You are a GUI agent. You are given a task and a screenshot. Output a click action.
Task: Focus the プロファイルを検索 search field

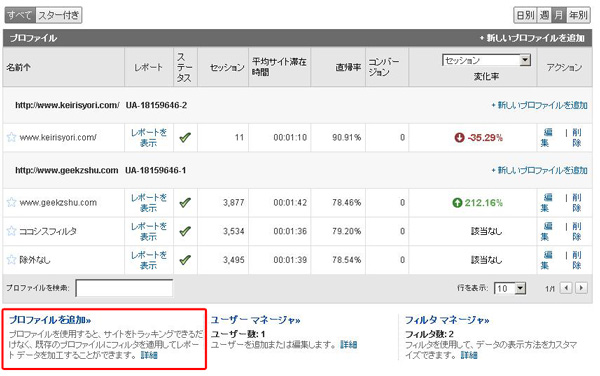(x=124, y=288)
